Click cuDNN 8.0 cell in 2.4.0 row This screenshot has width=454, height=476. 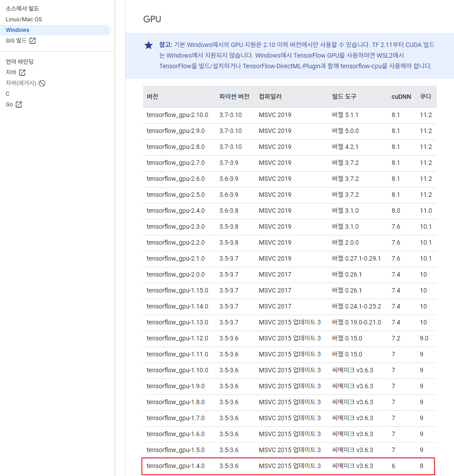click(x=395, y=211)
